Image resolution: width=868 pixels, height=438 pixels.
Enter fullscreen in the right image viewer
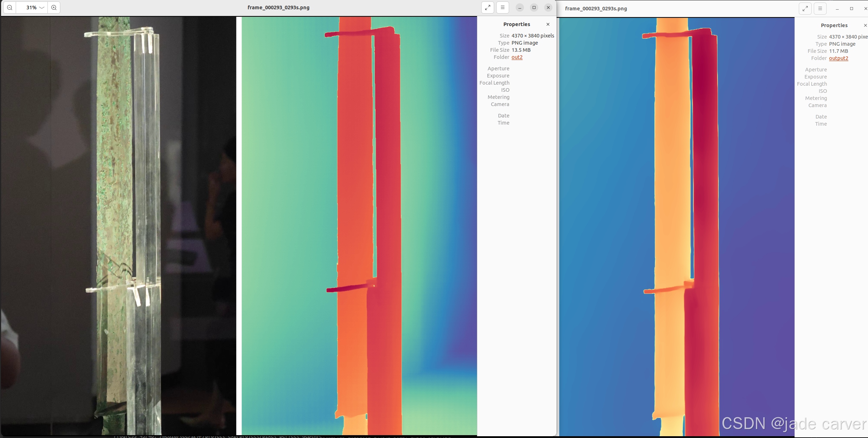805,9
